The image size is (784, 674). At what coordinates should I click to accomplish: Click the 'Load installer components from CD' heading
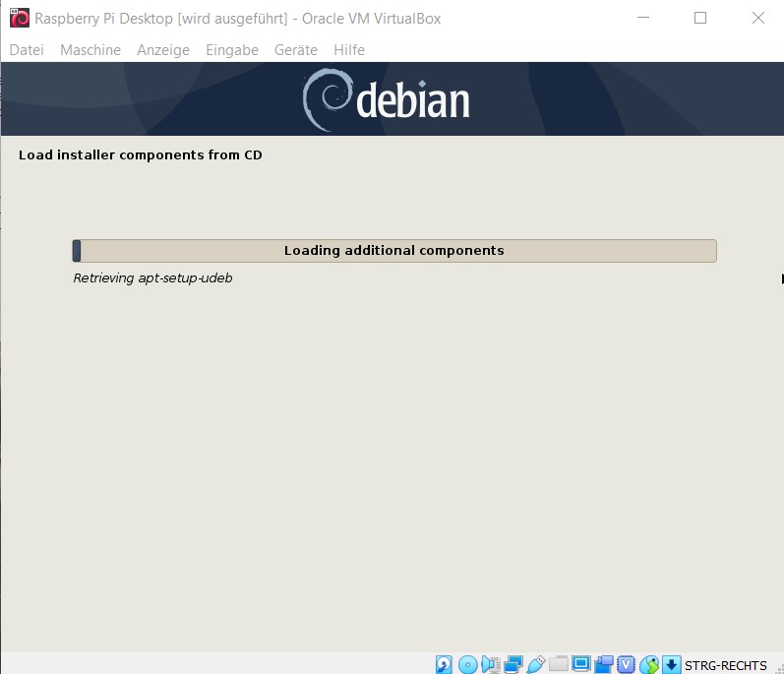click(x=141, y=155)
